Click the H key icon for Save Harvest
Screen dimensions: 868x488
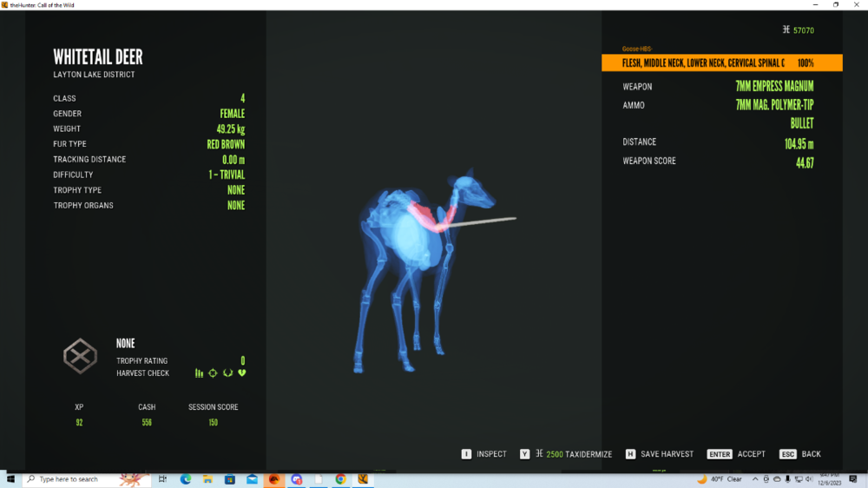[630, 454]
